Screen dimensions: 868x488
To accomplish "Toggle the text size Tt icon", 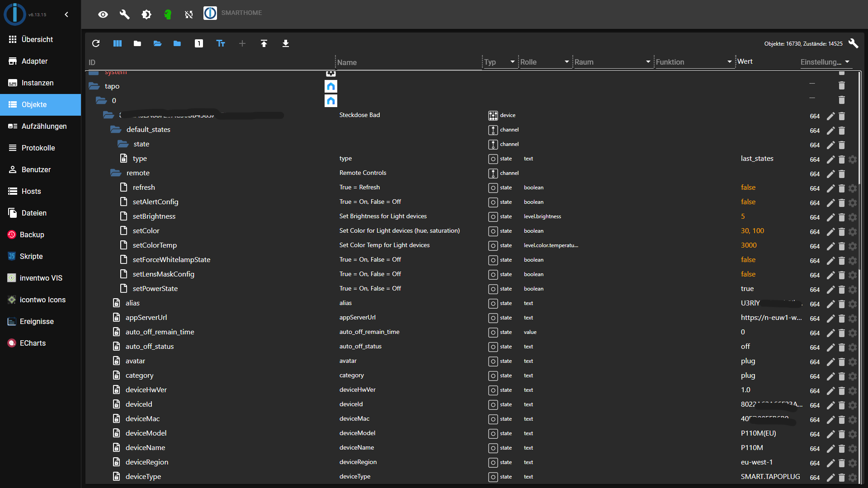I will coord(221,43).
